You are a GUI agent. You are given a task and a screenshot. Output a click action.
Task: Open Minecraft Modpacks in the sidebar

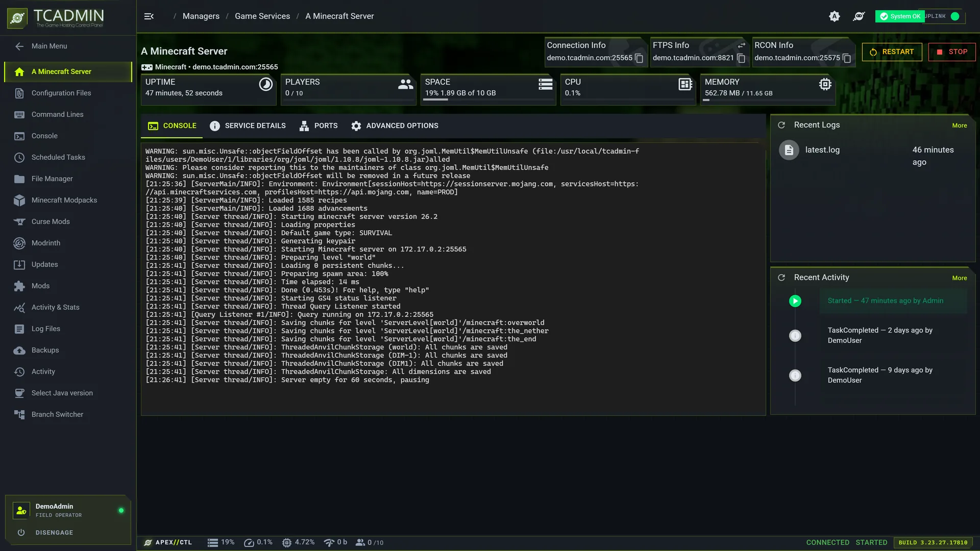coord(68,201)
